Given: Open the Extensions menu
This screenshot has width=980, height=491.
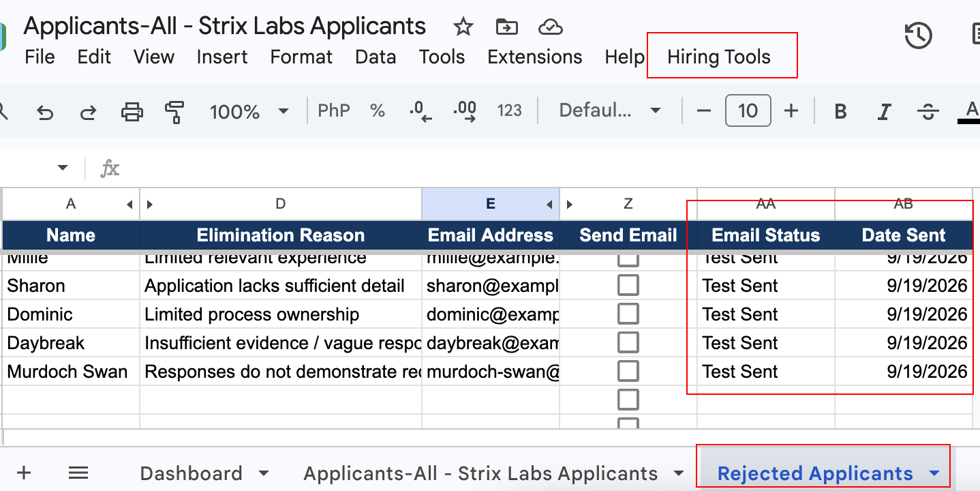Looking at the screenshot, I should coord(535,57).
